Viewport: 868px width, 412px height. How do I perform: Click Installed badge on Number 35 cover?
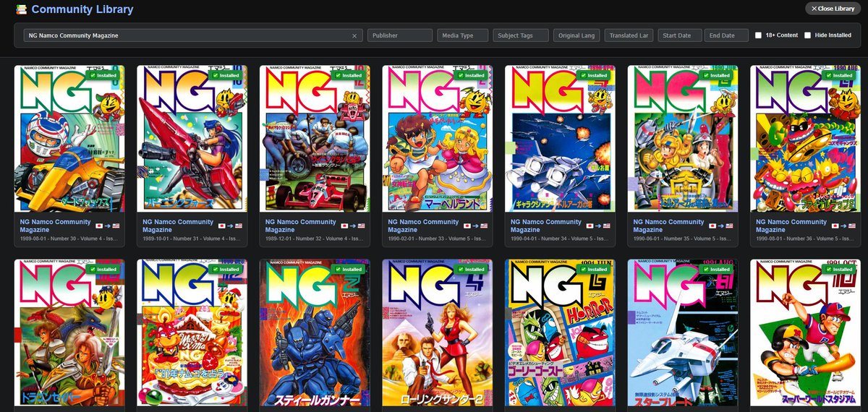click(718, 75)
